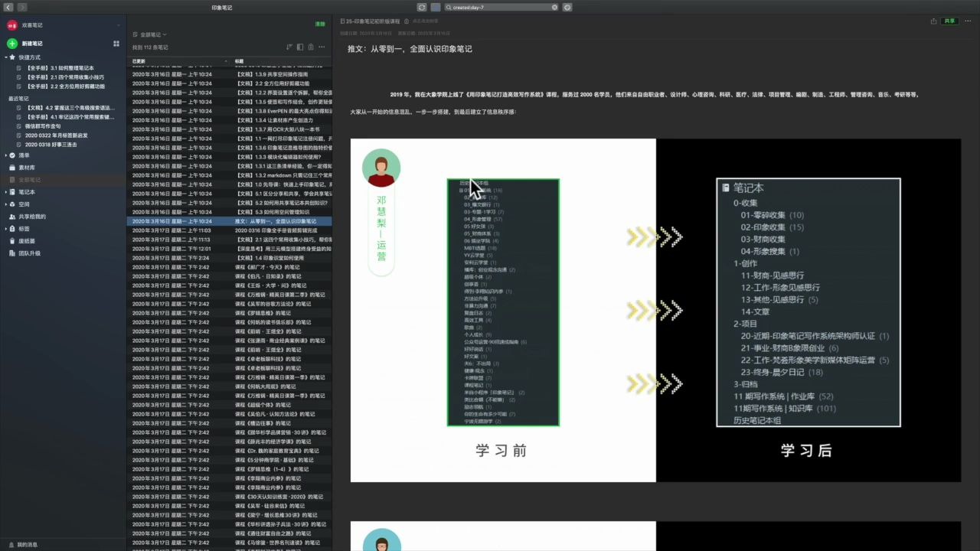Expand the 笔记本 section in the sidebar
The image size is (980, 551).
coord(6,192)
